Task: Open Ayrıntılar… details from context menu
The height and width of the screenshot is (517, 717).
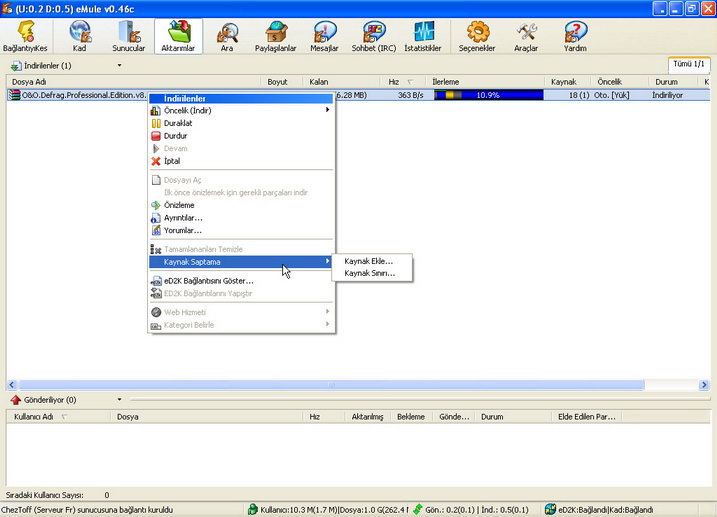Action: (x=241, y=218)
